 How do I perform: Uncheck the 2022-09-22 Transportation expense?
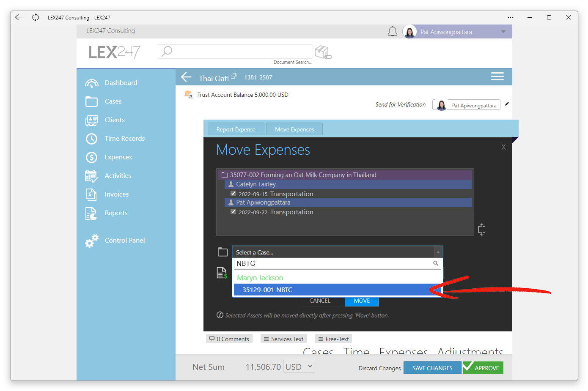pyautogui.click(x=233, y=212)
